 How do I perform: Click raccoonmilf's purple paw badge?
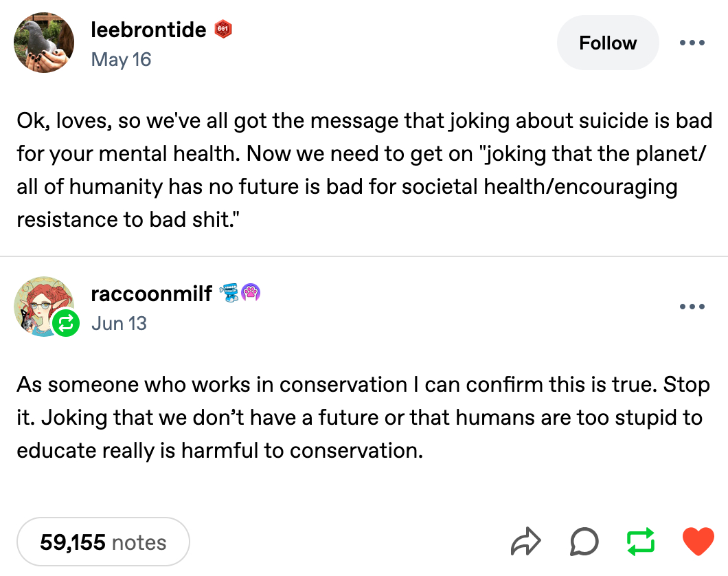tap(251, 294)
